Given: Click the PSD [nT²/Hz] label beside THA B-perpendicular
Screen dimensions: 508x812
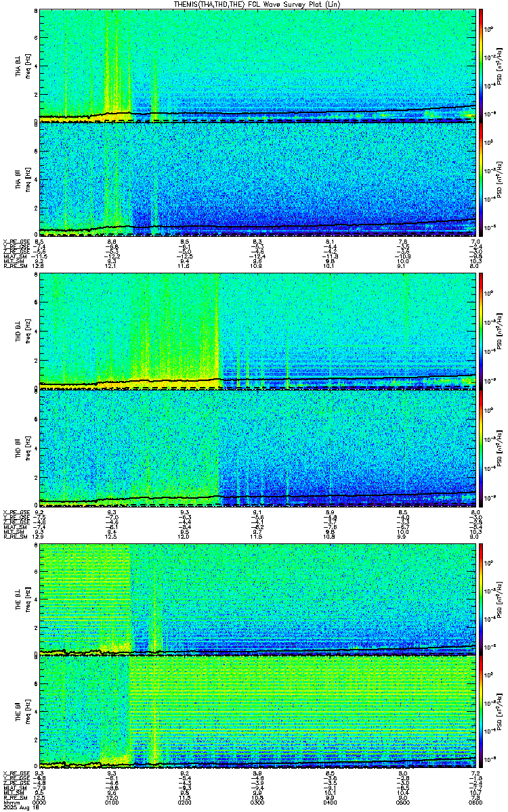Looking at the screenshot, I should pyautogui.click(x=498, y=66).
